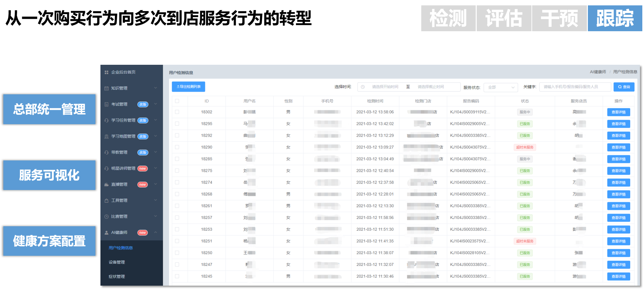Check the row checkbox for ID 18268
The height and width of the screenshot is (289, 644).
click(177, 194)
